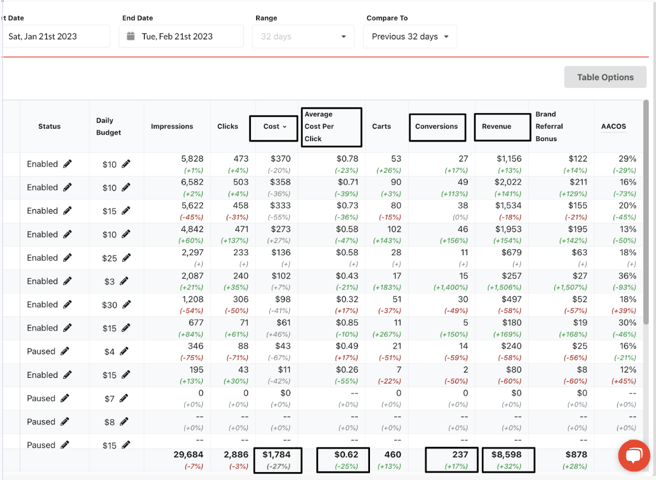
Task: Click the Conversions column header
Action: click(x=436, y=126)
